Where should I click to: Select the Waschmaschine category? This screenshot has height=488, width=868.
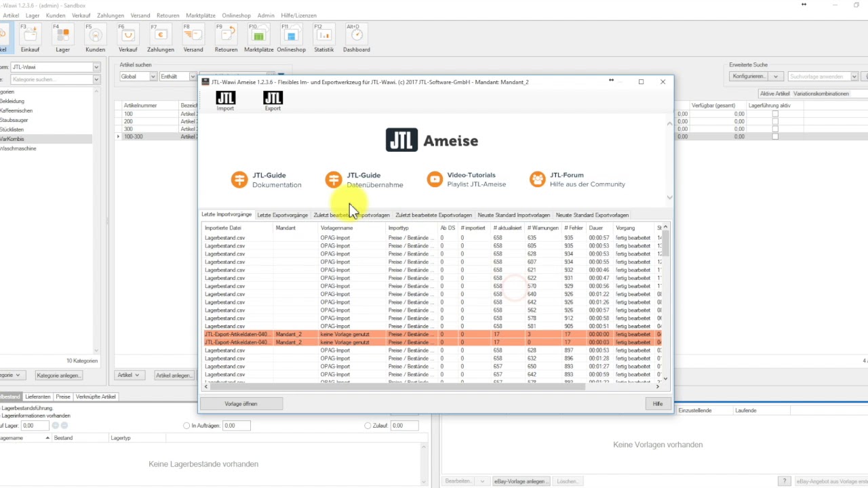[x=18, y=148]
